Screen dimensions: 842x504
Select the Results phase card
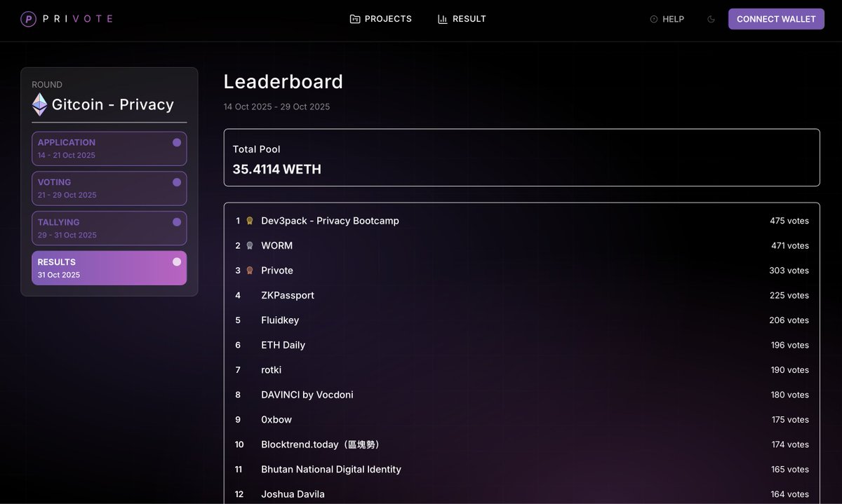(x=109, y=268)
